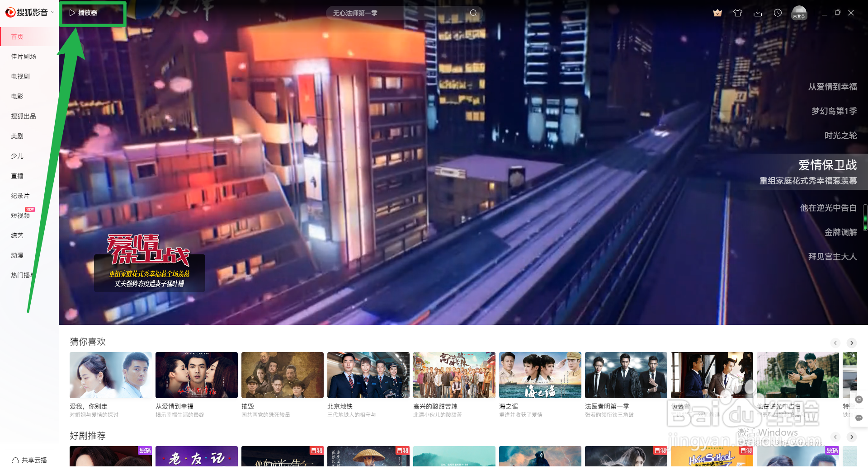Select 时光之轮 in the banner list
This screenshot has width=868, height=470.
(x=840, y=136)
